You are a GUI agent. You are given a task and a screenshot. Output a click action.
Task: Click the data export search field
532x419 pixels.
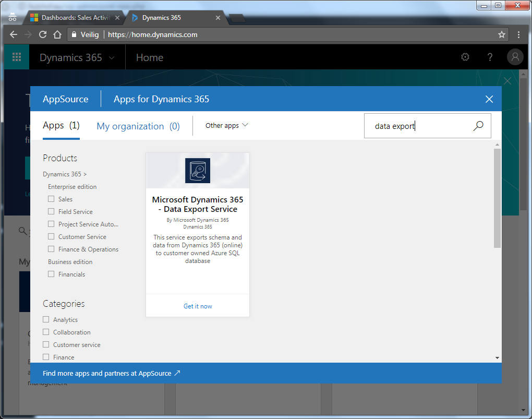(x=428, y=126)
